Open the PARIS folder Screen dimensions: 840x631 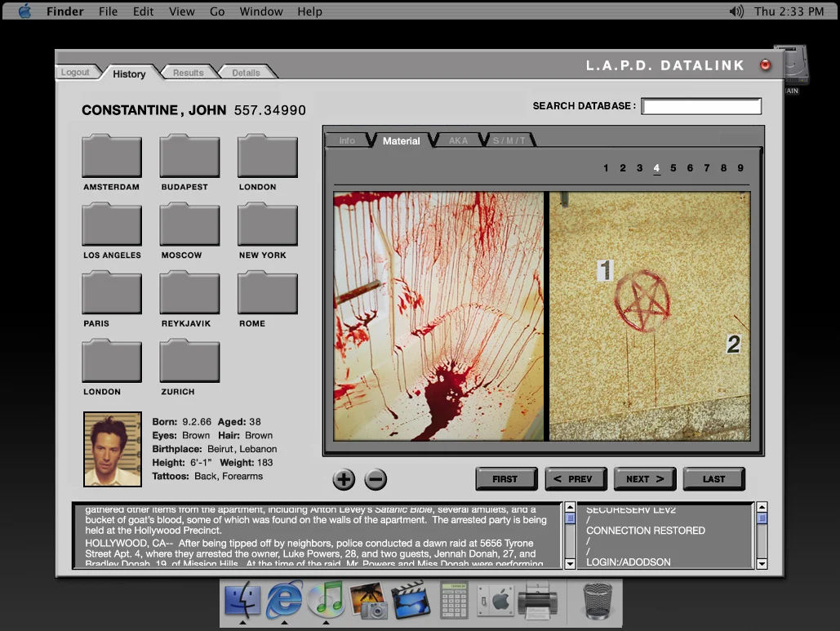[x=111, y=292]
